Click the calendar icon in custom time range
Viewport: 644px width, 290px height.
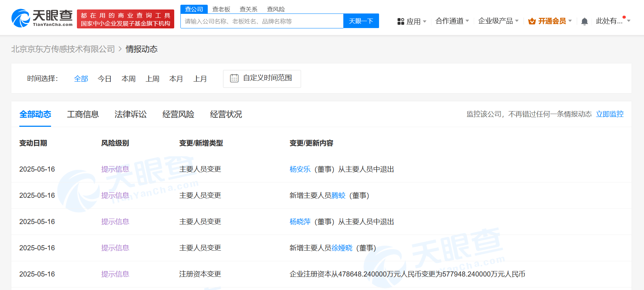coord(234,78)
